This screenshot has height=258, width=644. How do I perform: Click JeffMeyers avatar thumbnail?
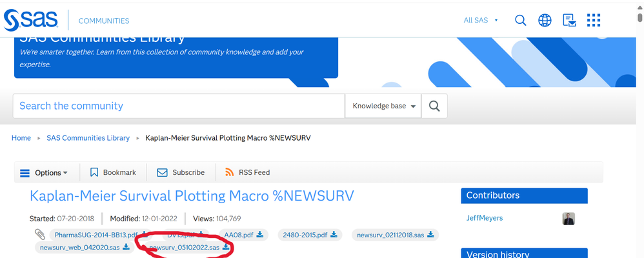coord(569,219)
